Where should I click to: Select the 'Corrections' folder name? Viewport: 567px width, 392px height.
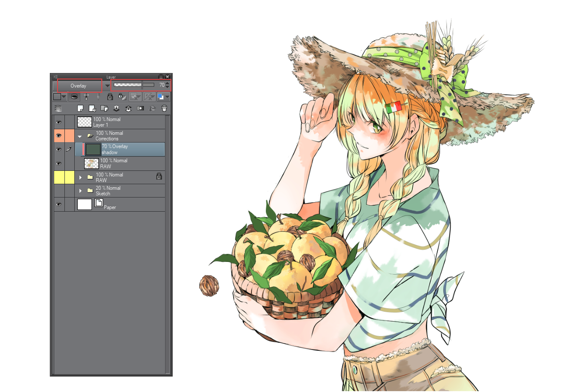pos(107,139)
